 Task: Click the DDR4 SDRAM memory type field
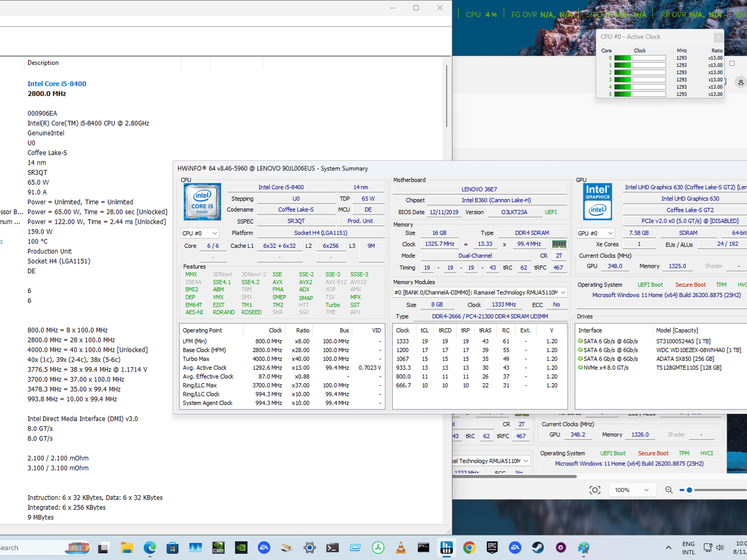532,233
